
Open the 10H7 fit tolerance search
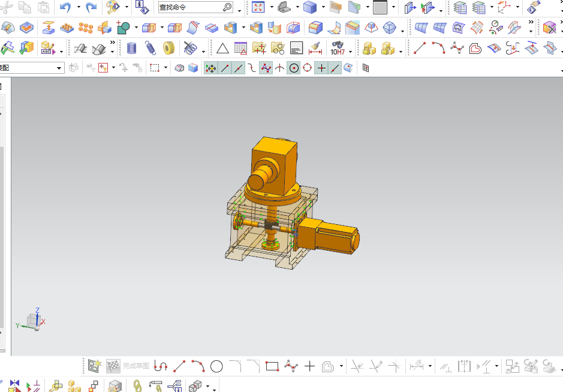point(338,48)
